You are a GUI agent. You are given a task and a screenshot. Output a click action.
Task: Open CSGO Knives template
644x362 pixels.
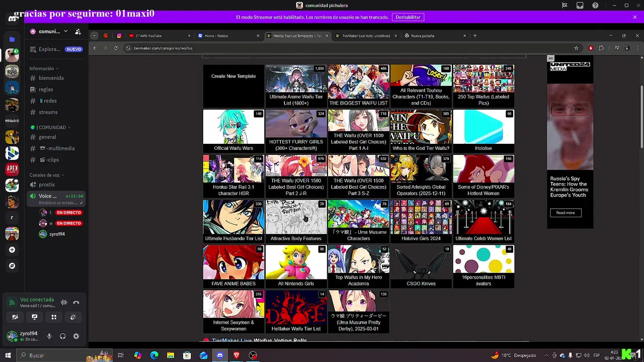coord(421,266)
